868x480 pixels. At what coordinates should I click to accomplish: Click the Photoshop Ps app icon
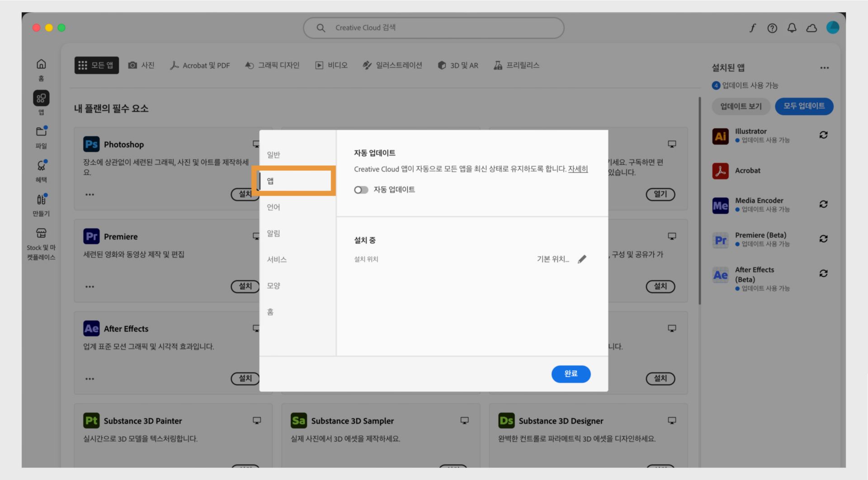91,144
